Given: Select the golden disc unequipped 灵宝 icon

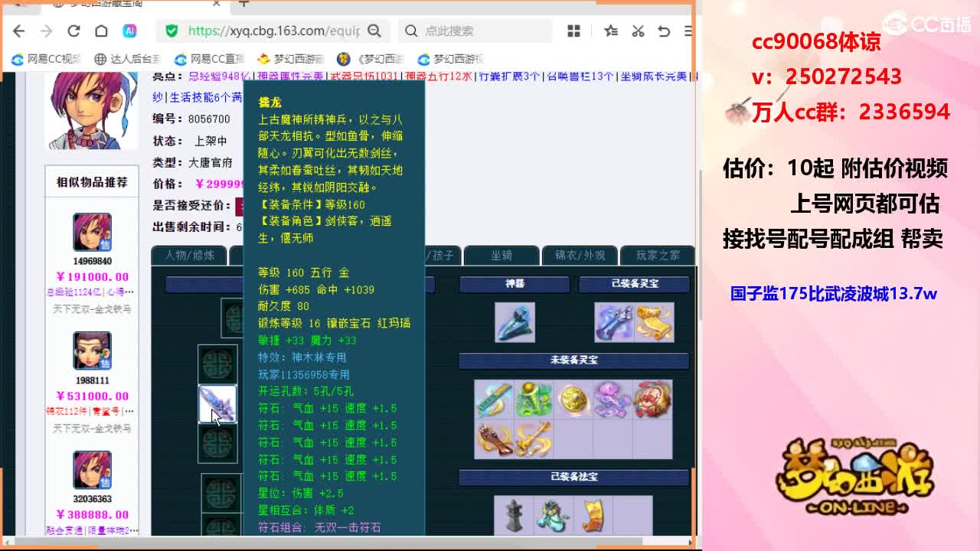Looking at the screenshot, I should click(573, 399).
